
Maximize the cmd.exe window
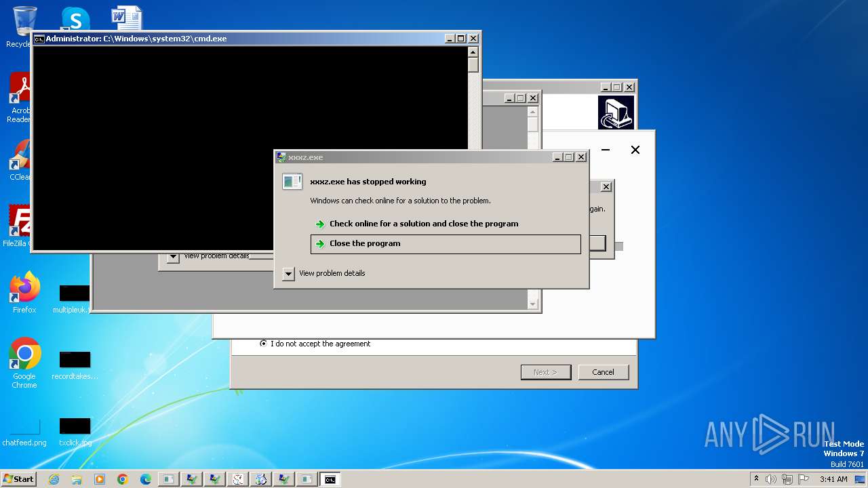[461, 39]
